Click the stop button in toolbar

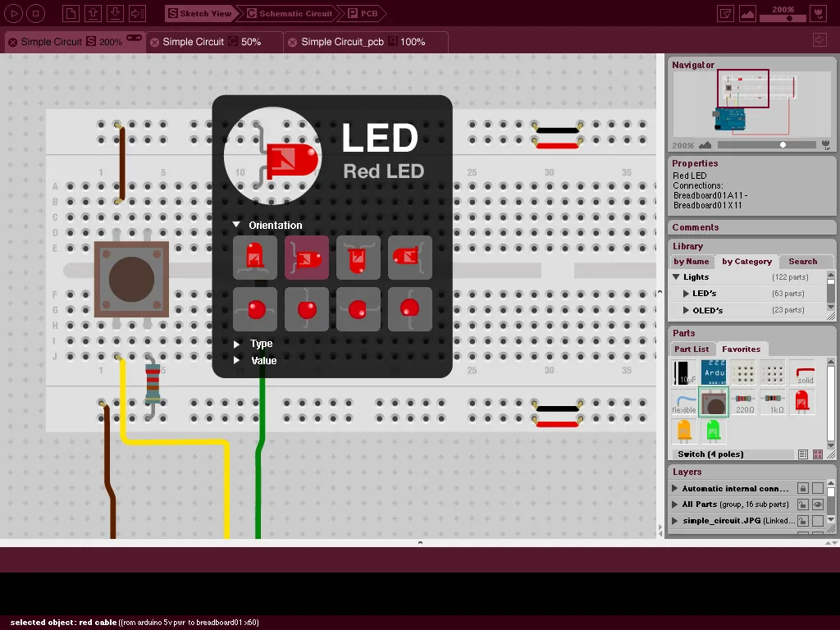(35, 13)
